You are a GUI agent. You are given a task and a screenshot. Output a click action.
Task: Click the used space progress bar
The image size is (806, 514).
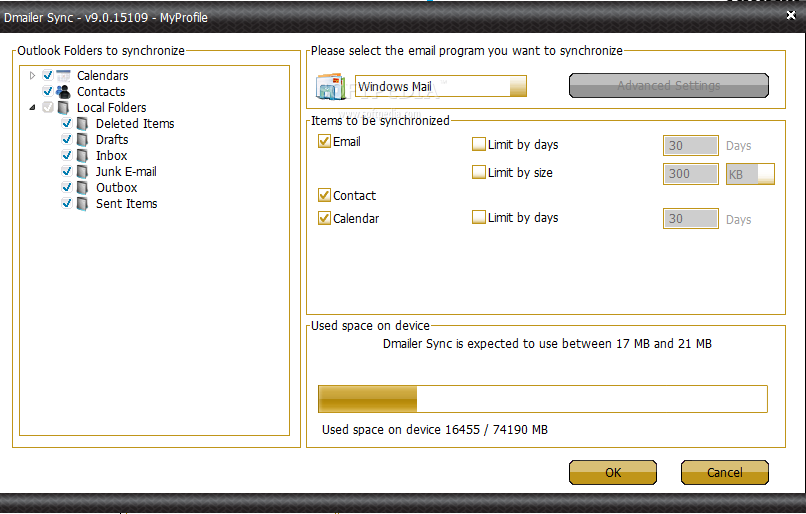pos(543,399)
